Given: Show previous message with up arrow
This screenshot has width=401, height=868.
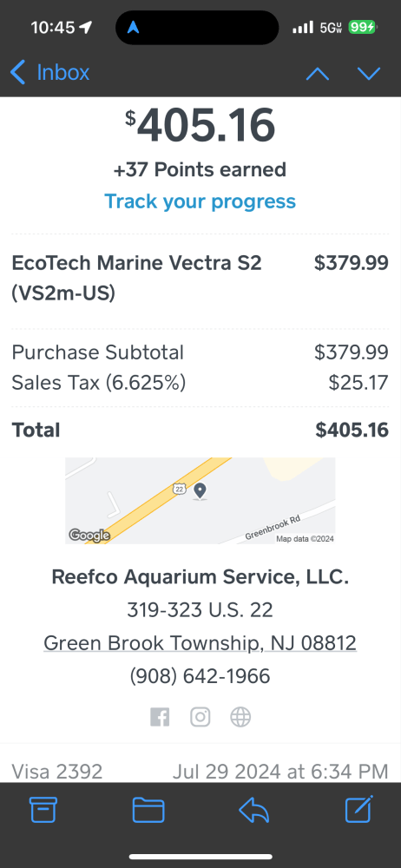Looking at the screenshot, I should (318, 74).
